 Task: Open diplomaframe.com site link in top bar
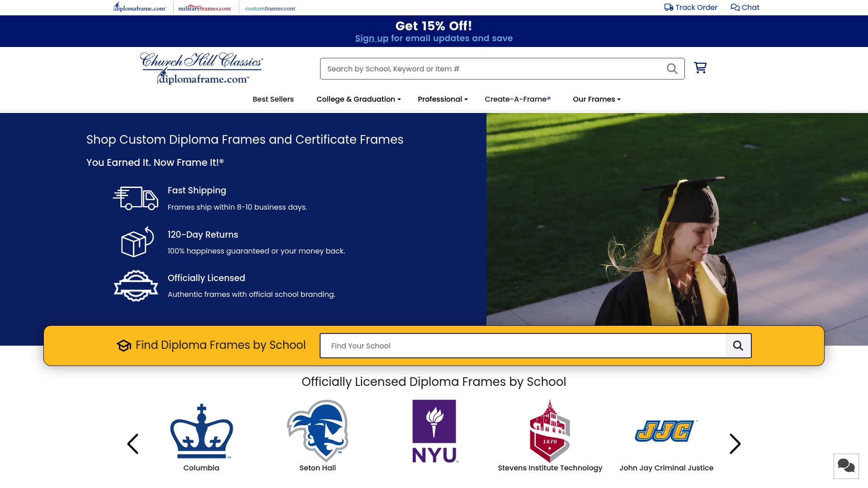pos(140,7)
